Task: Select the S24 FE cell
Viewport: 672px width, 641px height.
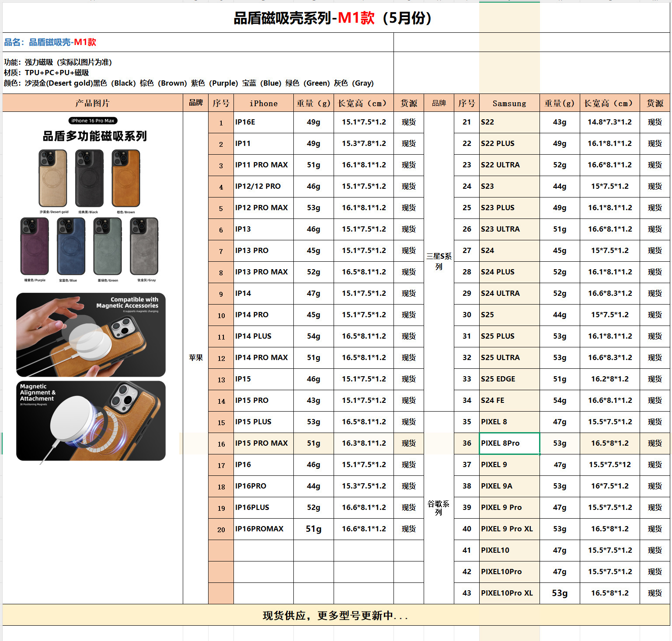Action: pos(509,401)
